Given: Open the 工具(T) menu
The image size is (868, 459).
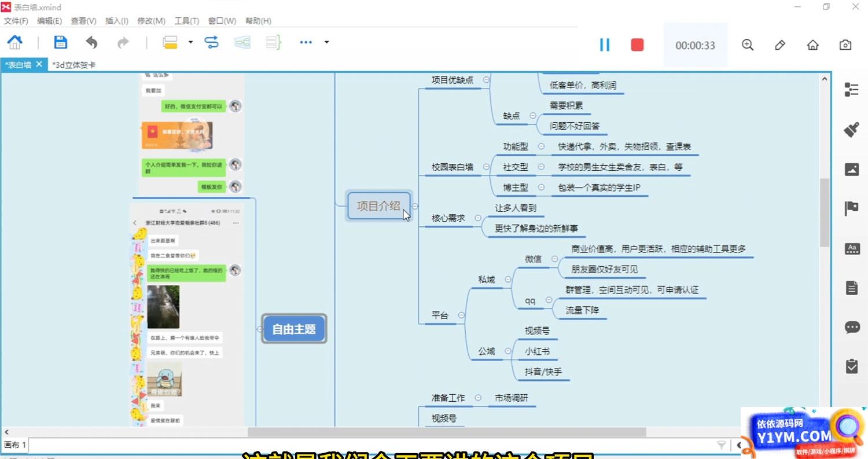Looking at the screenshot, I should pos(186,21).
